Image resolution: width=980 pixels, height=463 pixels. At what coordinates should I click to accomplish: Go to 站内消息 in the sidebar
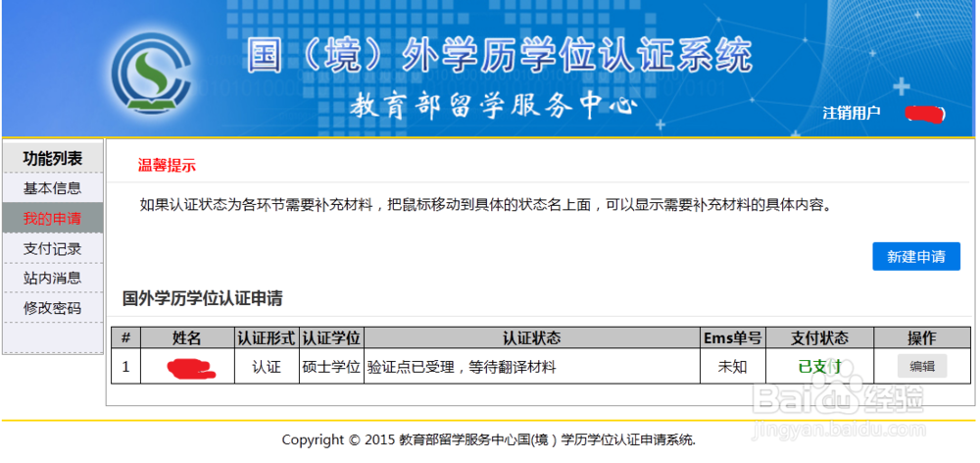tap(53, 278)
